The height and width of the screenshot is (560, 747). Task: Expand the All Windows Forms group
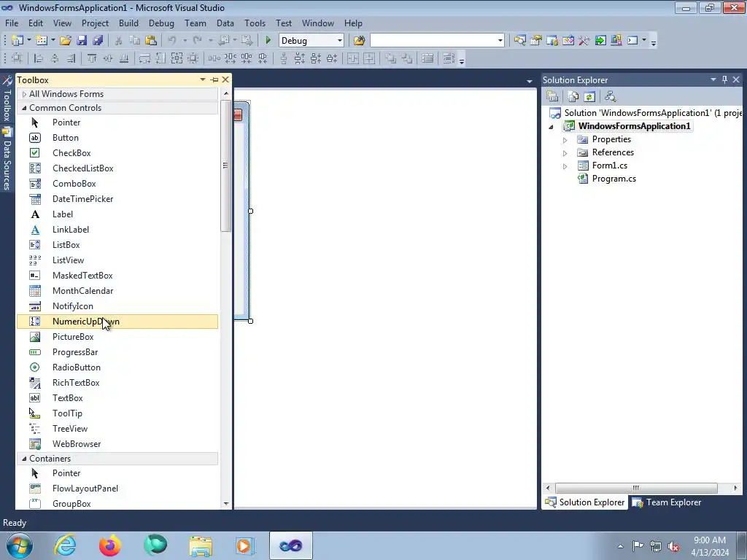24,94
